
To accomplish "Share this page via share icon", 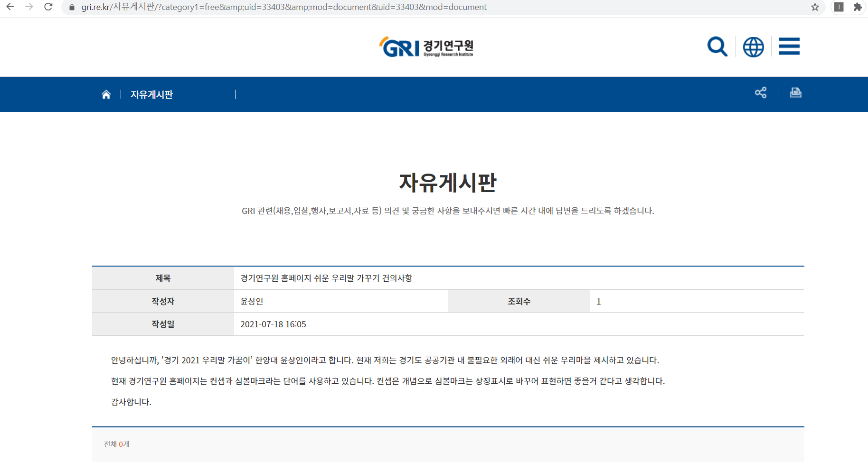I will (761, 92).
